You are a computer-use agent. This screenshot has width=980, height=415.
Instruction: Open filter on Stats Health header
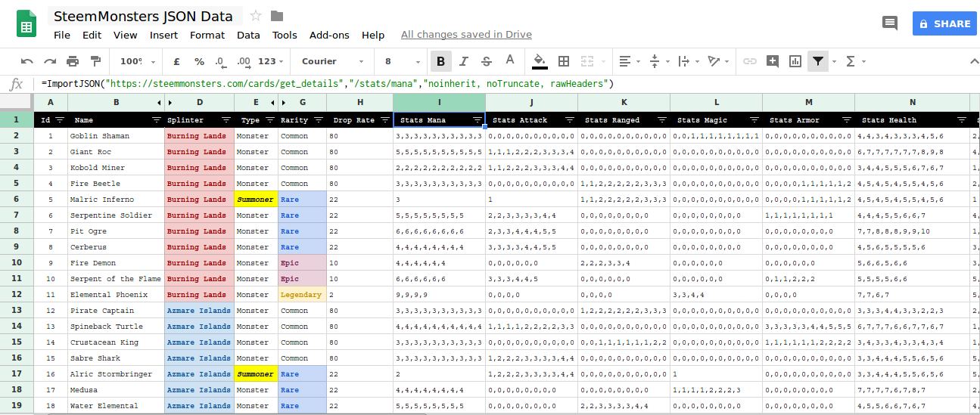pyautogui.click(x=962, y=119)
